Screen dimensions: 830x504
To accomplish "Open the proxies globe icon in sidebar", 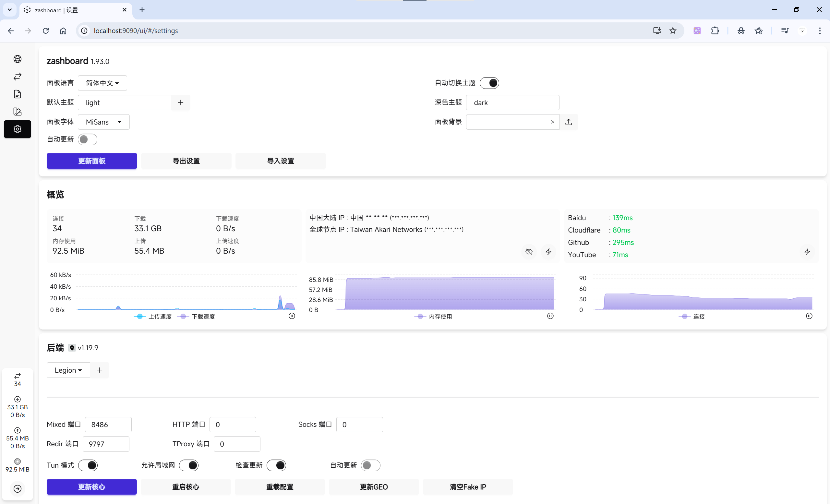I will tap(18, 59).
